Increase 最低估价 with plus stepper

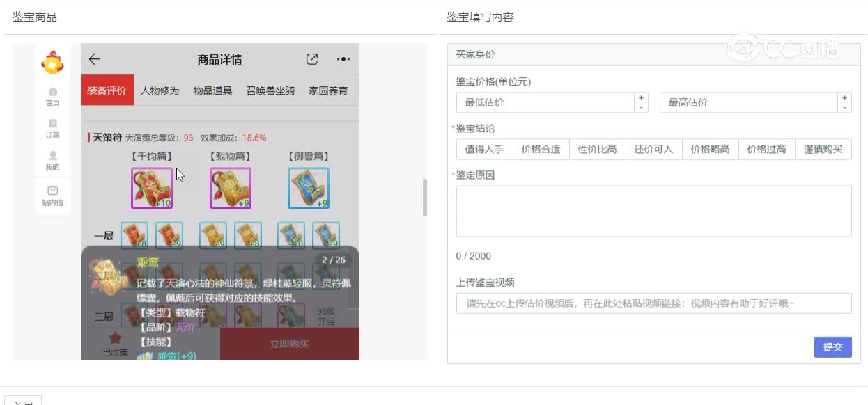pyautogui.click(x=641, y=97)
